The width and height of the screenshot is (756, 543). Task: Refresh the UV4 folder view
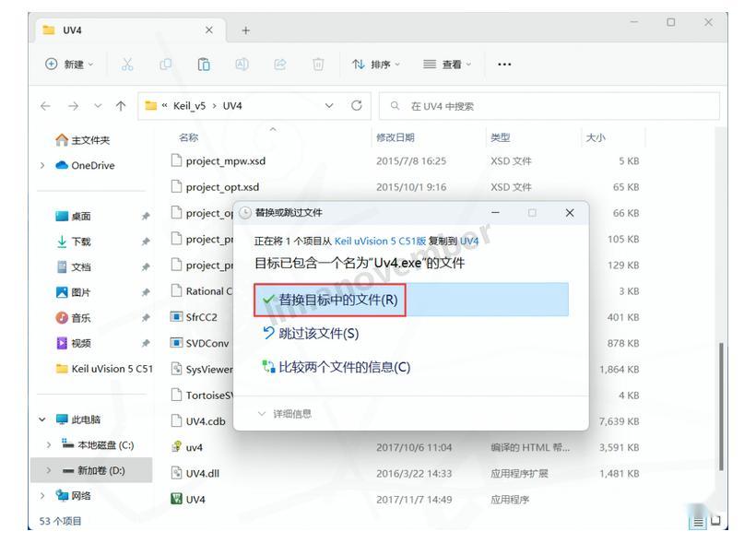click(356, 105)
